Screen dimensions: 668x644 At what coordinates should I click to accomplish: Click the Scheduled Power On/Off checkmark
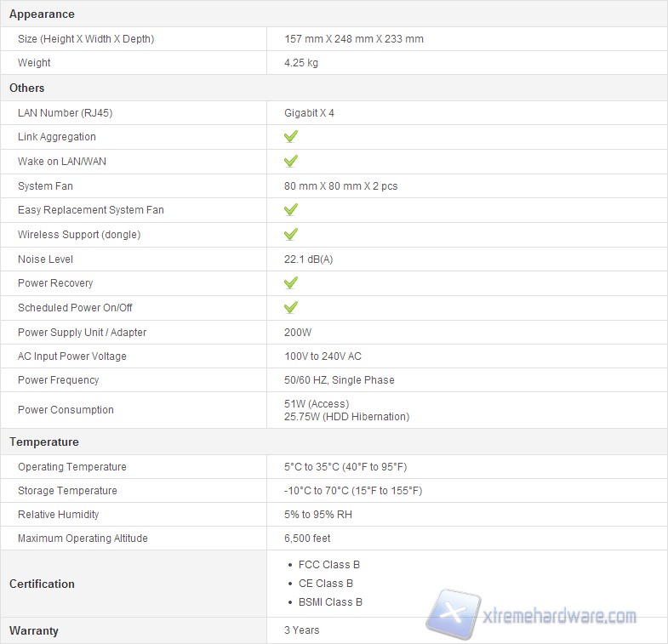coord(291,307)
